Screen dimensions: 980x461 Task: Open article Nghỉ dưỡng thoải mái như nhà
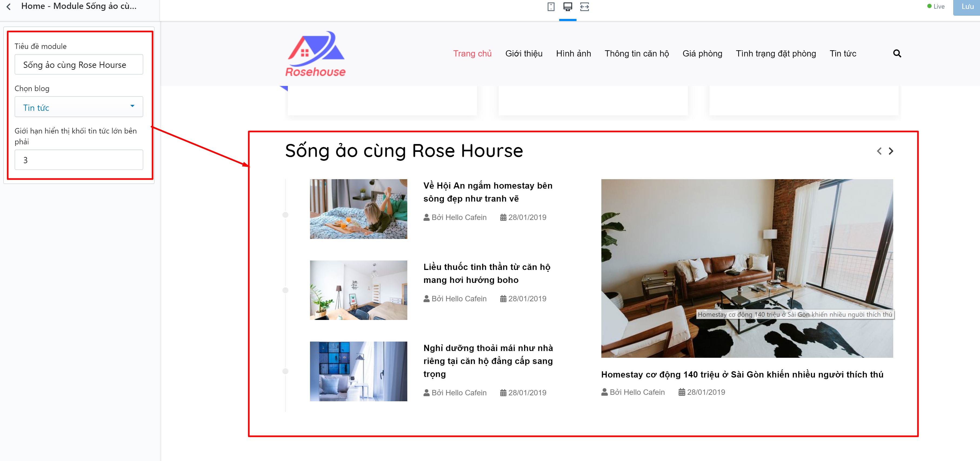[488, 361]
